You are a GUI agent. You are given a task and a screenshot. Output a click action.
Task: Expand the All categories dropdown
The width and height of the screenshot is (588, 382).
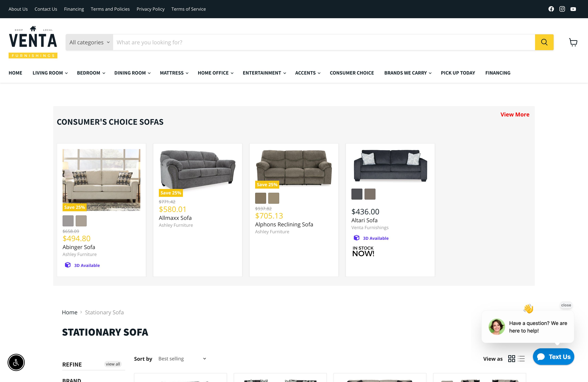coord(89,42)
